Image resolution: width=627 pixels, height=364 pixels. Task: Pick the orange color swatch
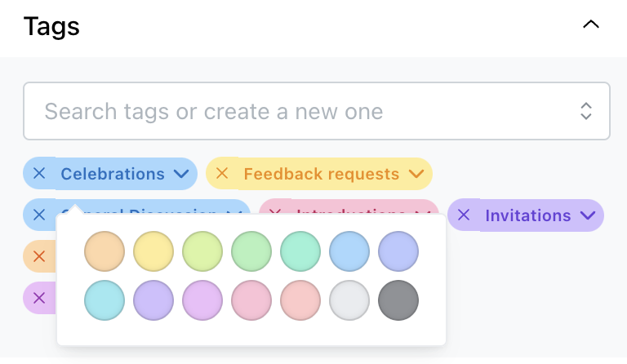(104, 251)
